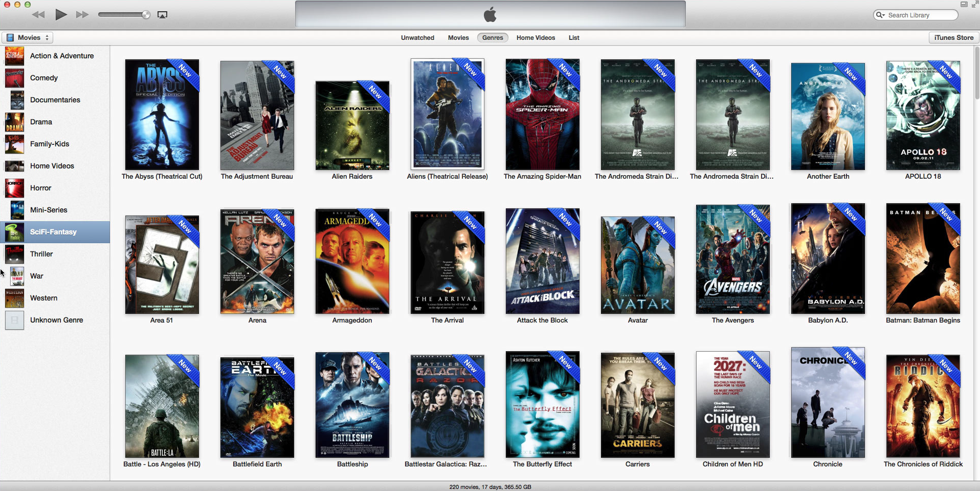980x491 pixels.
Task: Open The Chronicles of Riddick poster
Action: tap(923, 406)
